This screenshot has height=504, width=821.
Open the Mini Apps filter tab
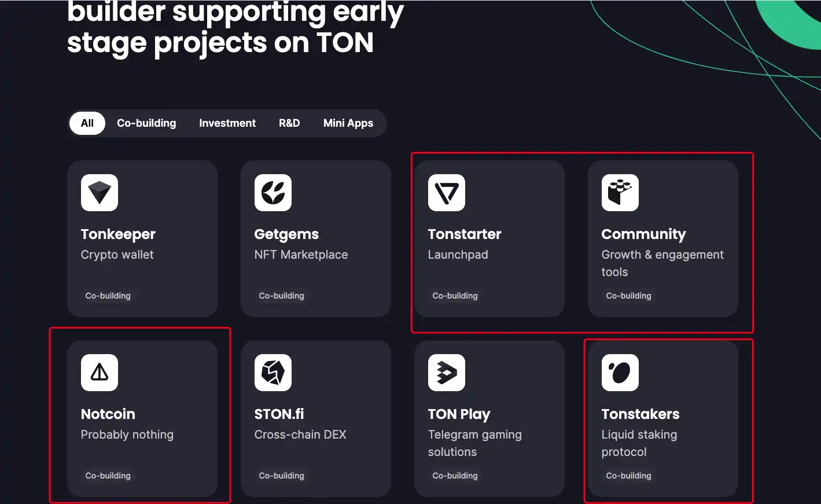click(x=348, y=123)
